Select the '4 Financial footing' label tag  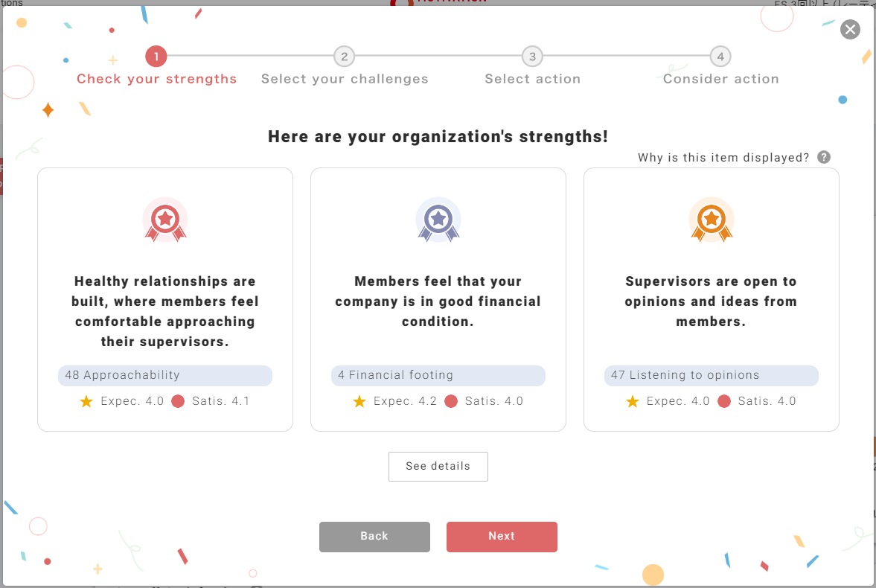[438, 376]
